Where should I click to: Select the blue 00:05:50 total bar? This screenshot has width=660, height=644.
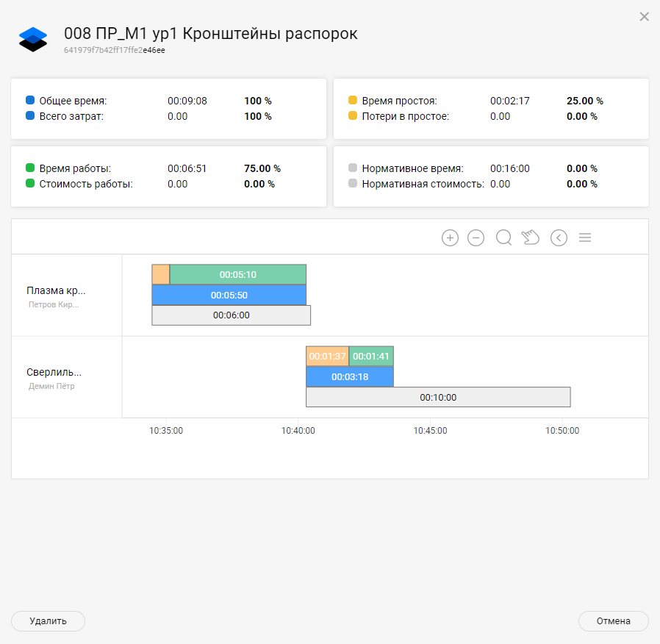click(x=229, y=295)
